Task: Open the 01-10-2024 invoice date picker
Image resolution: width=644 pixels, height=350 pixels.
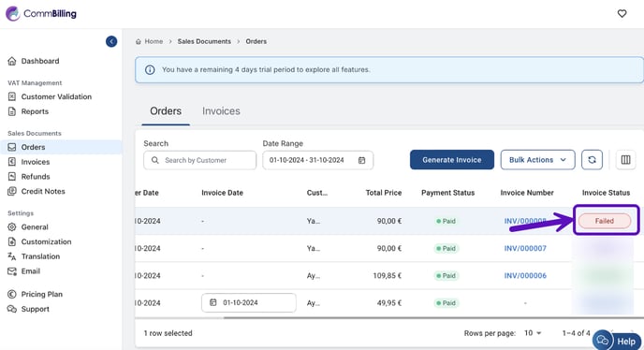Action: click(248, 303)
